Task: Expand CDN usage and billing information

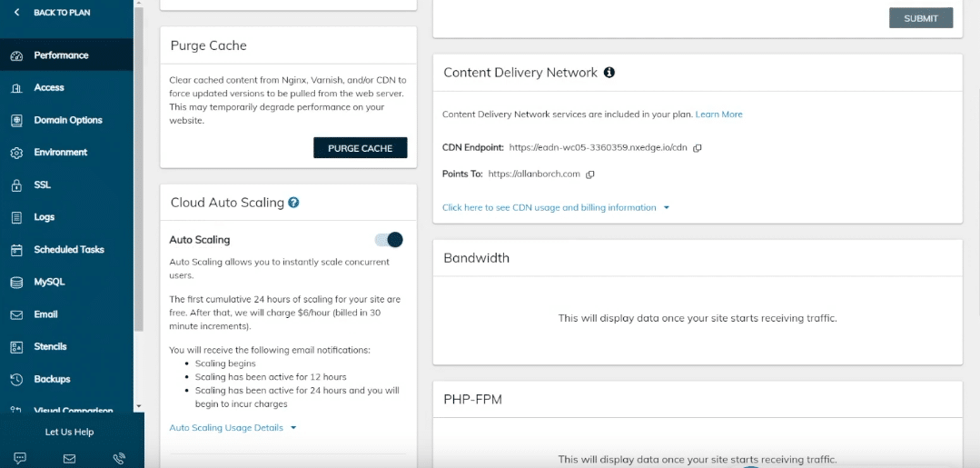Action: click(556, 208)
